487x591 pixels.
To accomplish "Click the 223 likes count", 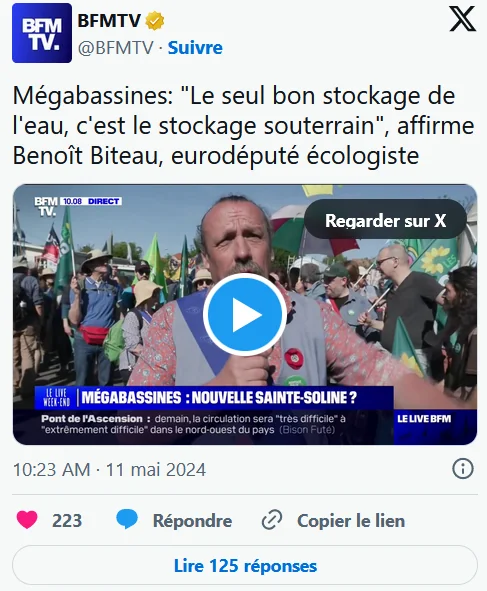I will coord(67,521).
